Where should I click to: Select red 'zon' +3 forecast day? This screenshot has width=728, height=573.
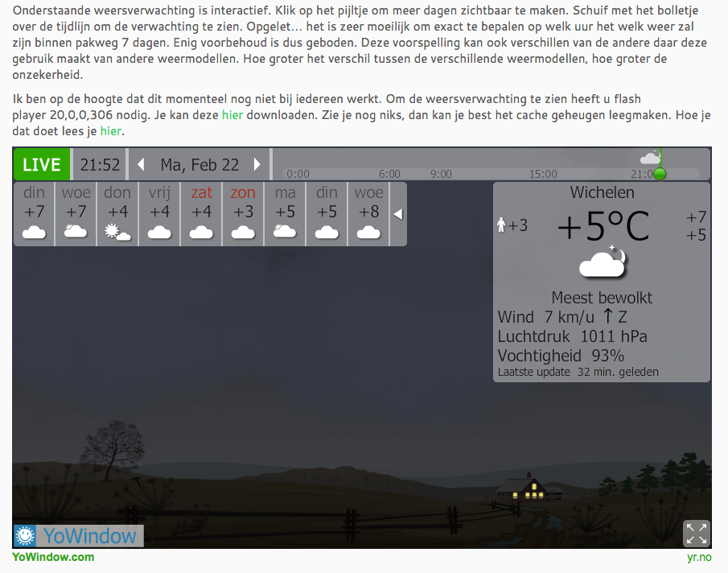coord(244,213)
